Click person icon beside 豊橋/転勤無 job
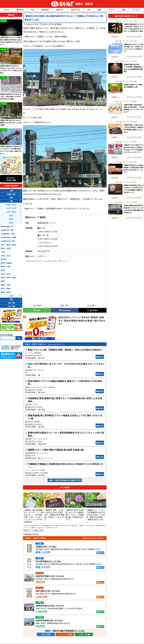The width and height of the screenshot is (144, 644). tap(26, 415)
